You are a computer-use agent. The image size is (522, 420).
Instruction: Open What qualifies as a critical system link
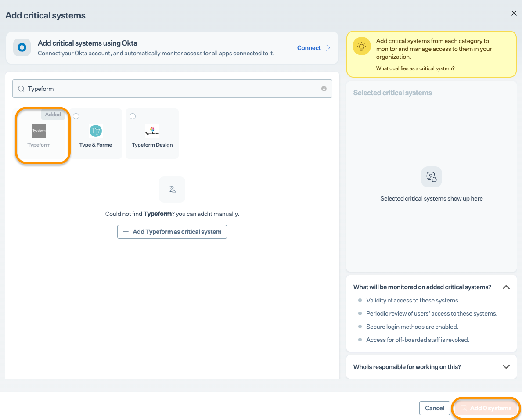tap(415, 68)
